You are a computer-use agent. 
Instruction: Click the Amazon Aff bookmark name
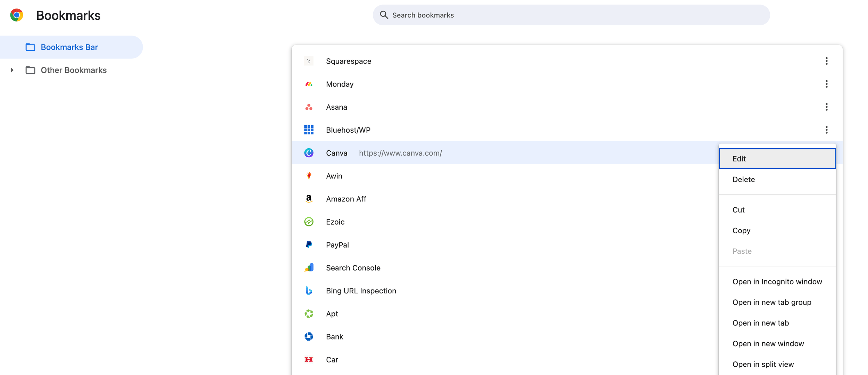point(346,199)
